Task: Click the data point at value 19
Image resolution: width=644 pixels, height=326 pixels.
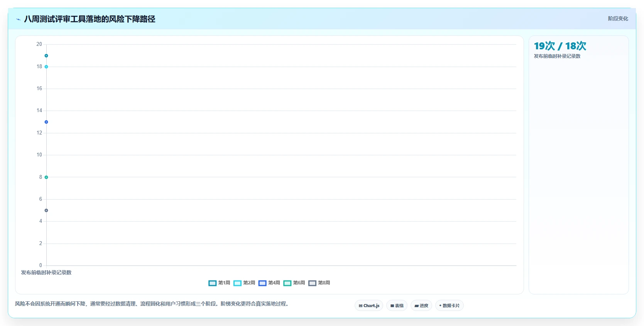Action: coord(46,56)
